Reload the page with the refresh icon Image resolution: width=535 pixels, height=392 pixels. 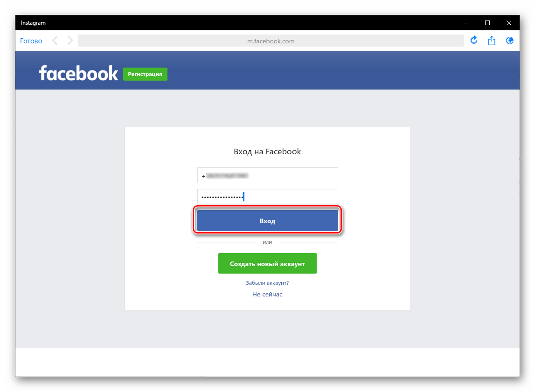(x=473, y=40)
